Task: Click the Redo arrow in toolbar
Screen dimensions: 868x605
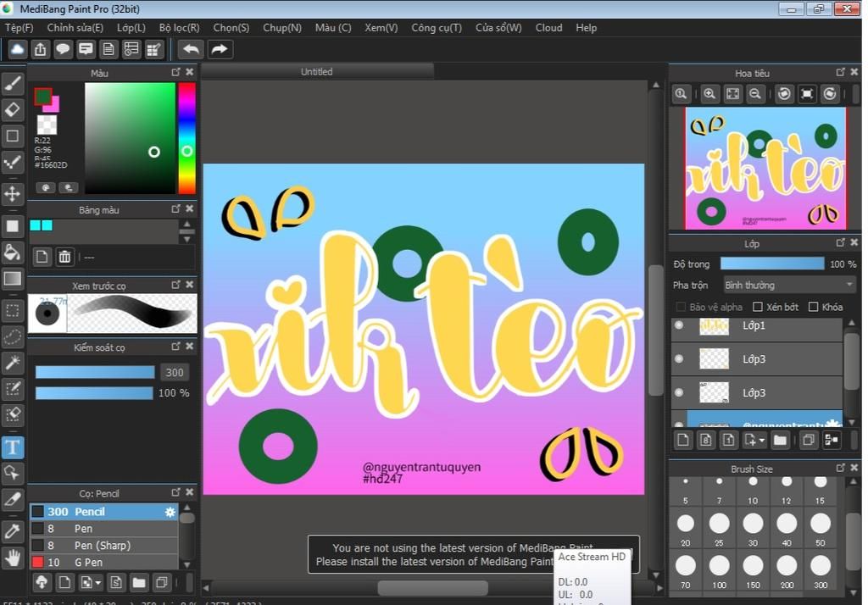Action: click(x=220, y=49)
